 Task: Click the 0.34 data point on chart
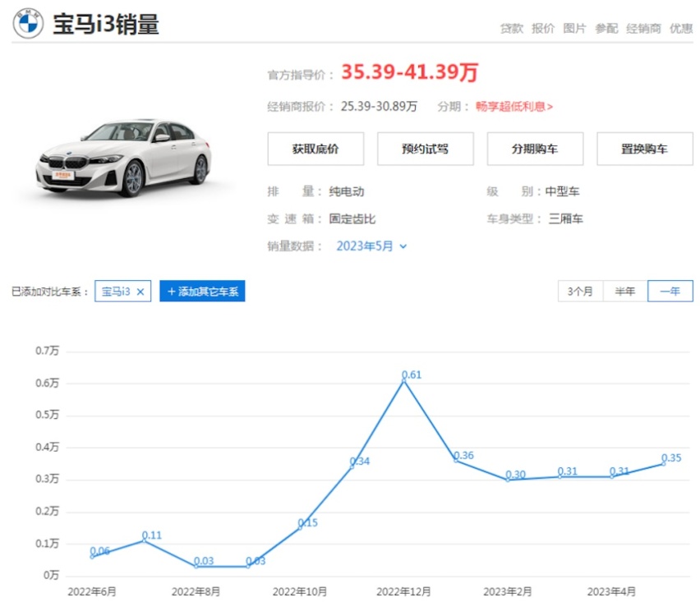click(352, 466)
